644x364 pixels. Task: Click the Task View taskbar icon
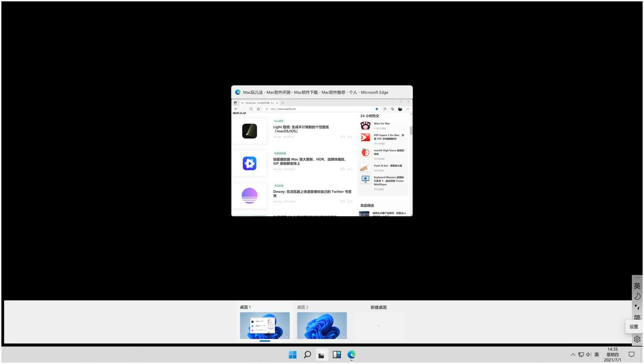pyautogui.click(x=321, y=355)
